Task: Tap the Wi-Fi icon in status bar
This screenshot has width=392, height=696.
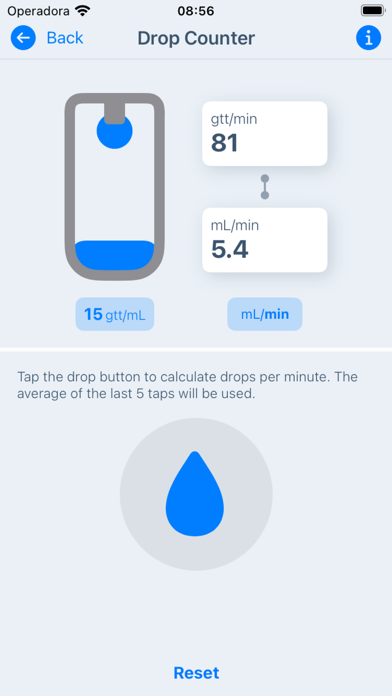Action: (x=83, y=11)
